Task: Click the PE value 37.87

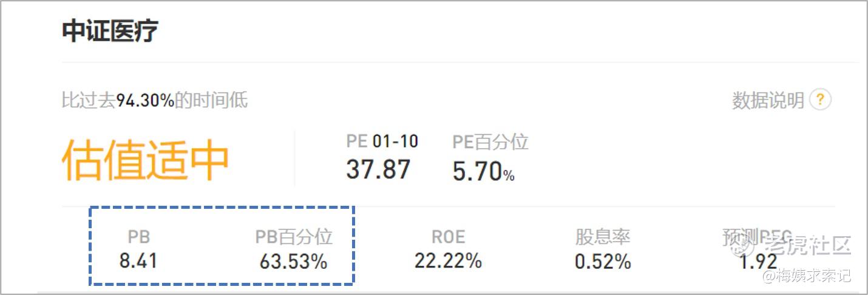Action: [378, 169]
